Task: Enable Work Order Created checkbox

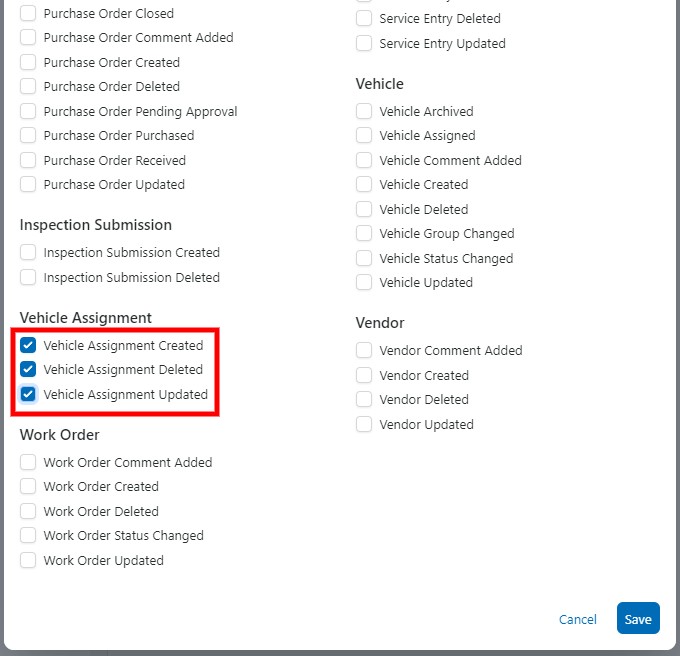Action: tap(28, 486)
